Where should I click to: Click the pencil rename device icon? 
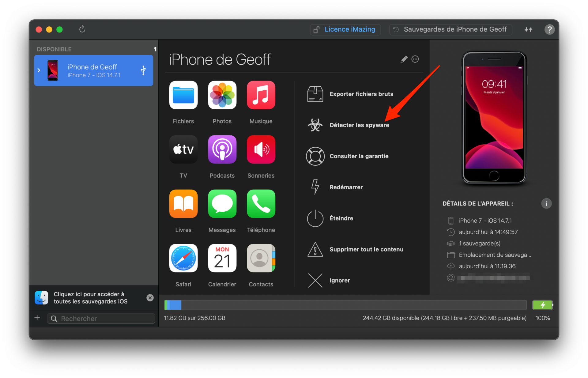(404, 59)
